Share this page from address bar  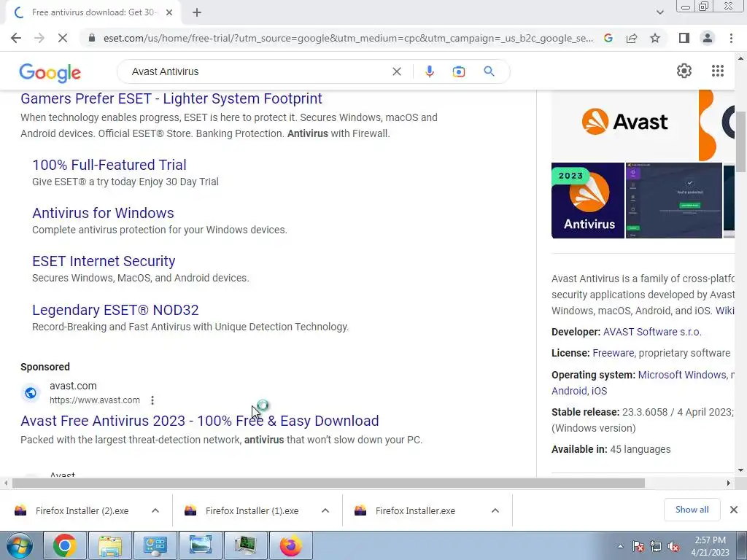point(632,38)
